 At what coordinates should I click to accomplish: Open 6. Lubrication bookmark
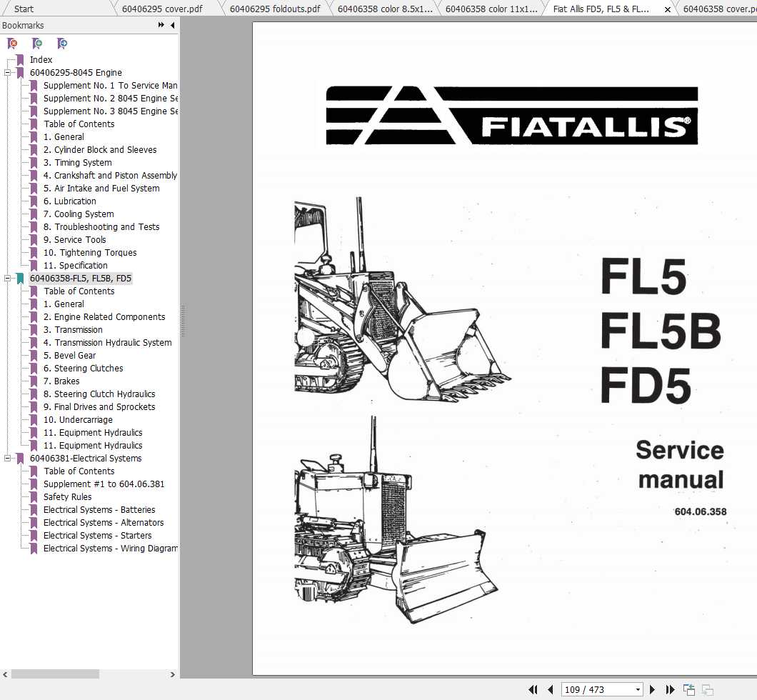(69, 201)
